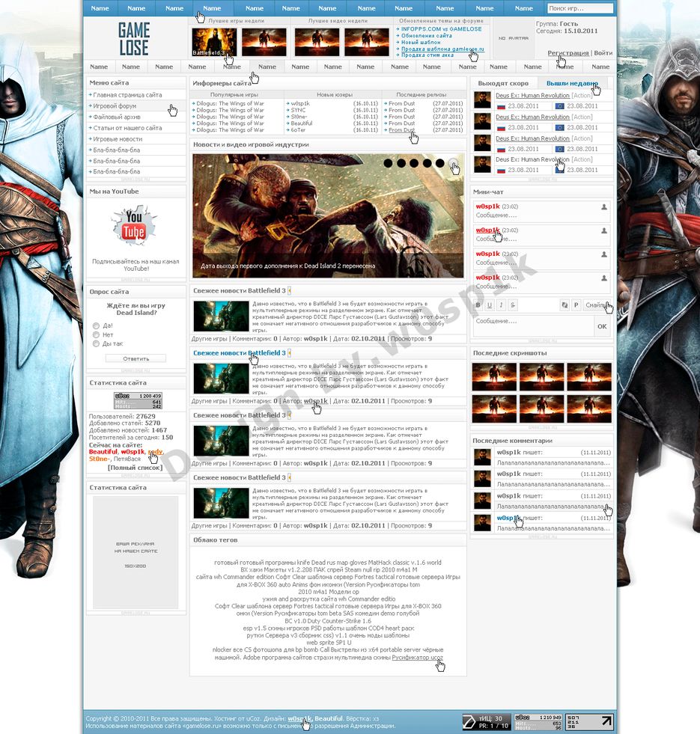This screenshot has height=734, width=700.
Task: Open the «[Полный список]» users link
Action: 136,468
